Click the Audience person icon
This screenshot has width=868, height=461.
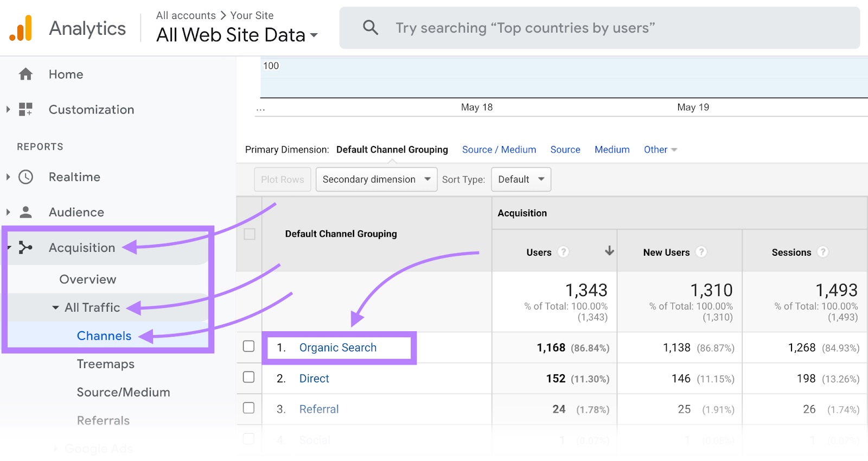25,212
